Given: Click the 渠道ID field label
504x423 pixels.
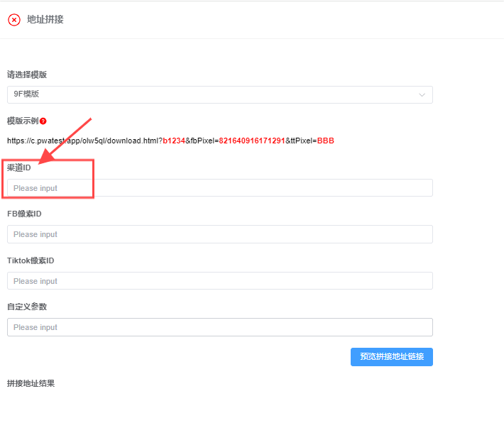Looking at the screenshot, I should point(19,168).
